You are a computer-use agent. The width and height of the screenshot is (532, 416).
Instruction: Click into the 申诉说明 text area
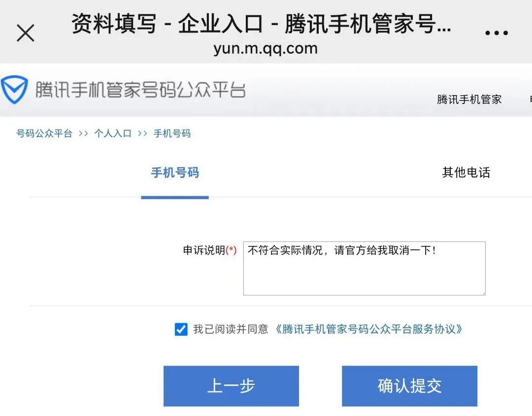[x=365, y=268]
